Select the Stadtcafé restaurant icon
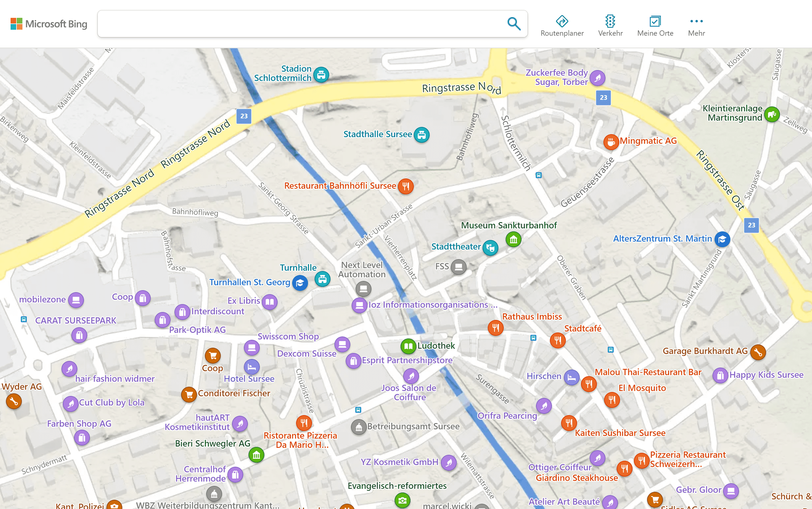Viewport: 812px width, 509px height. [x=558, y=340]
